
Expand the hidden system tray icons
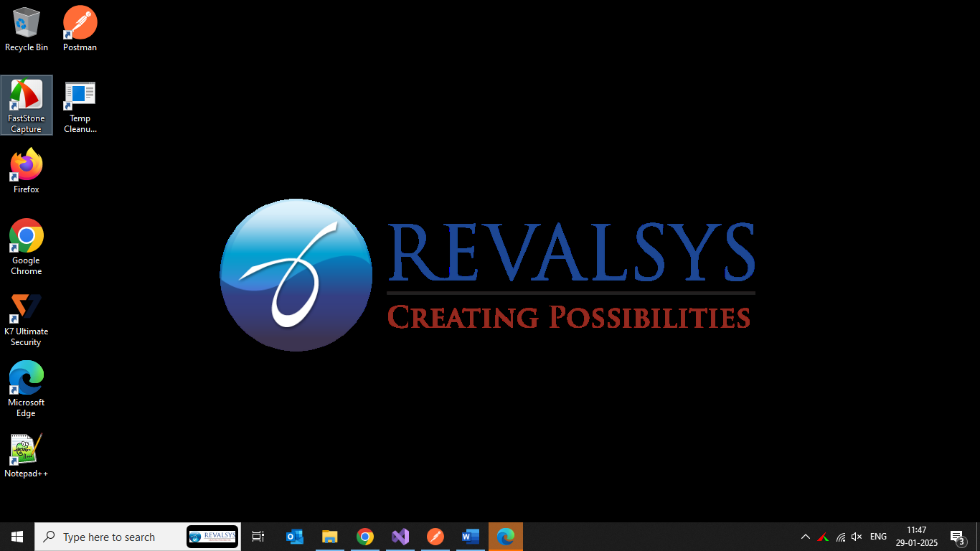(x=806, y=537)
